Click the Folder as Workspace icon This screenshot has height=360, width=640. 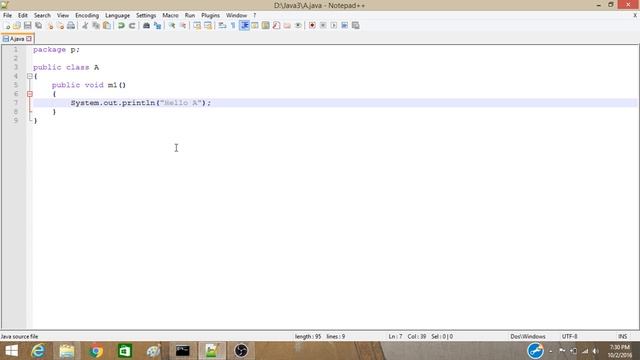287,26
